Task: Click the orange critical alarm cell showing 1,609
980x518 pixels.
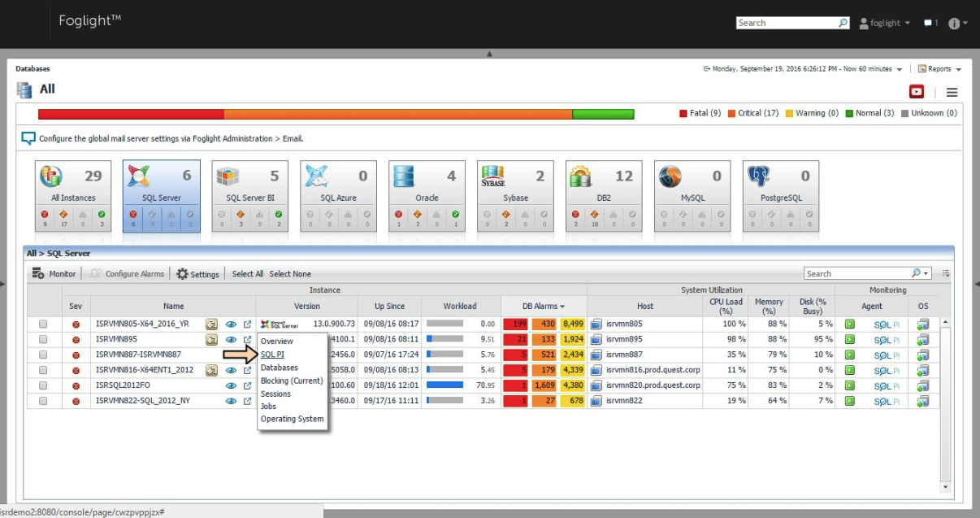Action: click(544, 385)
